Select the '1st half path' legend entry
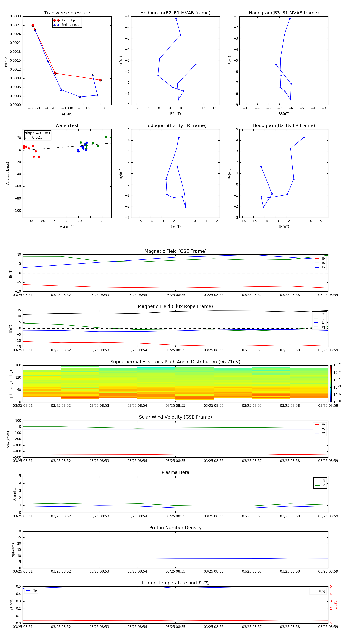Viewport: 351px width, 644px height. (x=67, y=20)
